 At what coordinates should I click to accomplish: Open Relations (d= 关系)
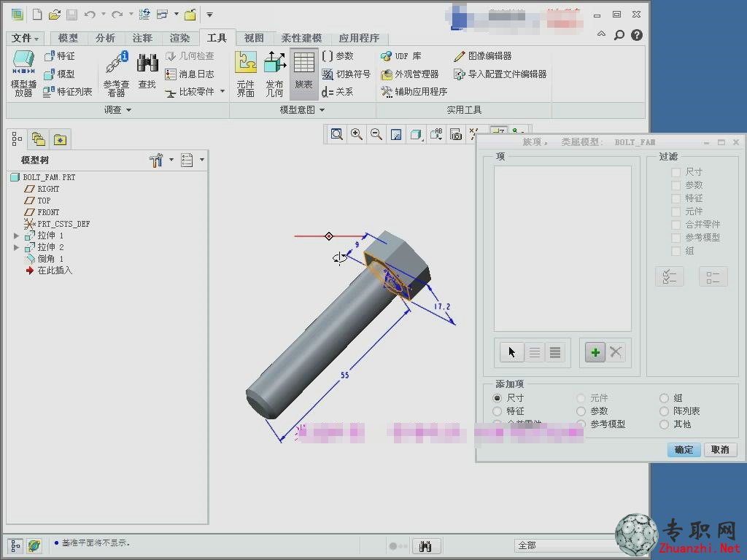338,91
